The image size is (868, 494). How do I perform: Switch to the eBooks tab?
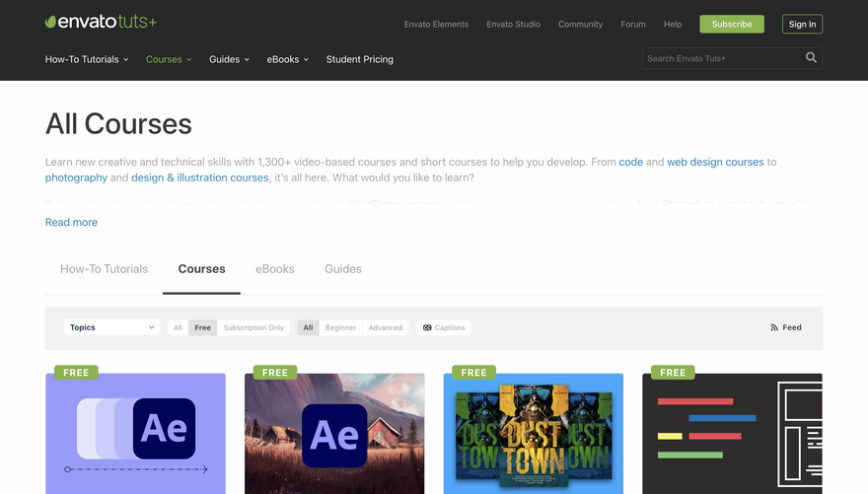[x=274, y=269]
